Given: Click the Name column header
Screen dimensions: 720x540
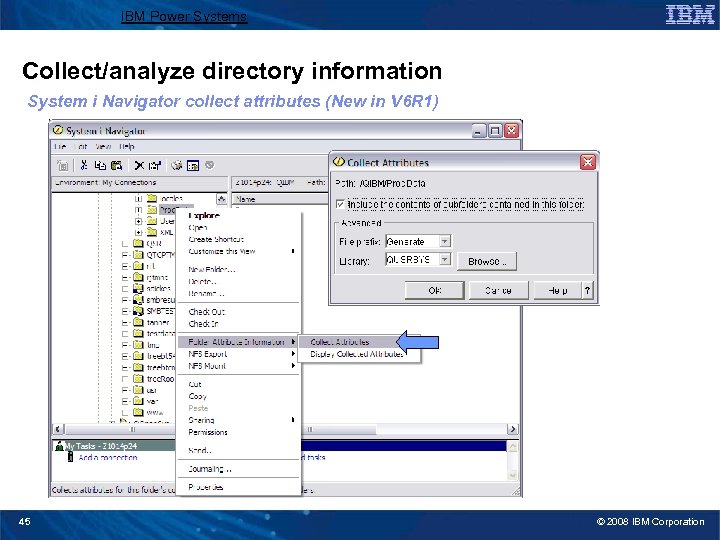Looking at the screenshot, I should click(280, 199).
